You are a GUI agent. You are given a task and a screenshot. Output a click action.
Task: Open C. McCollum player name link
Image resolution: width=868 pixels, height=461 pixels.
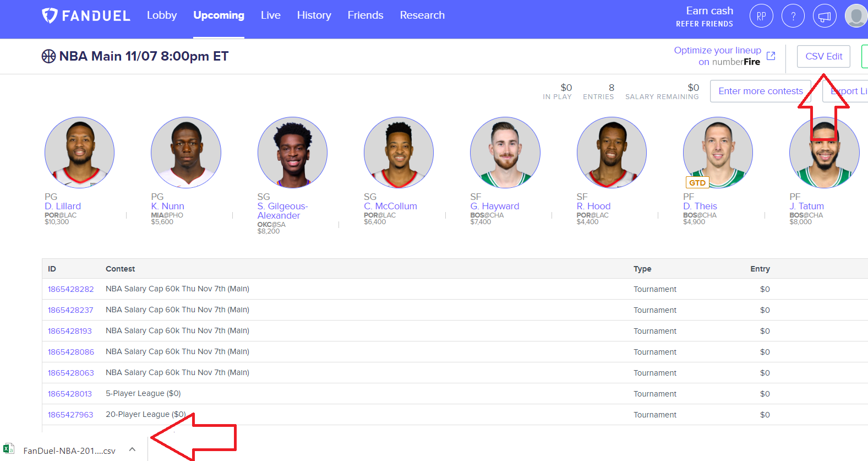pos(390,206)
